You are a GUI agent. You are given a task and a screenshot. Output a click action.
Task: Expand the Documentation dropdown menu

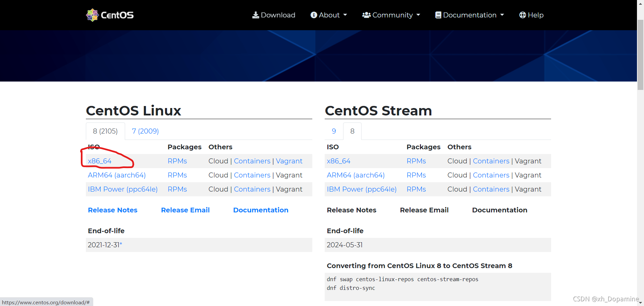(470, 15)
